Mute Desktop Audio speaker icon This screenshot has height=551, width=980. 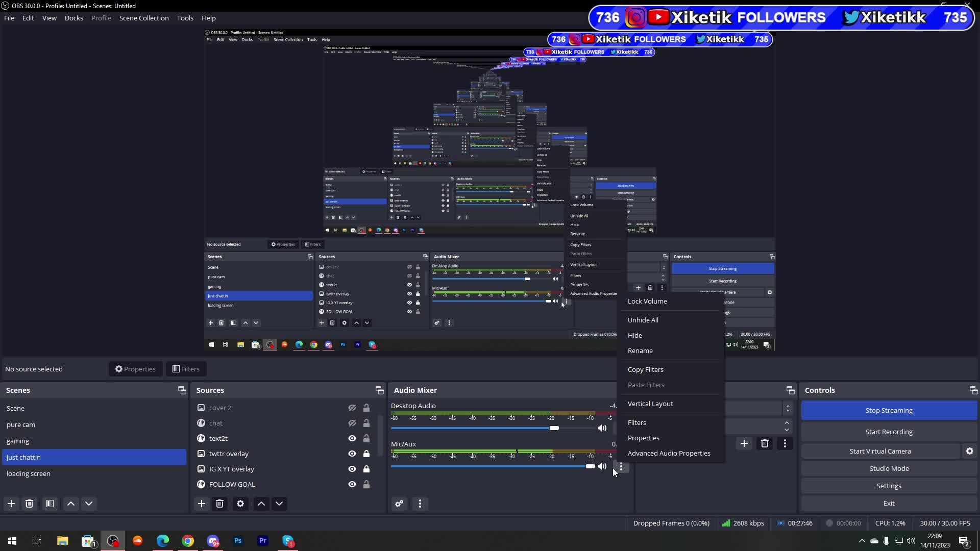(x=602, y=428)
